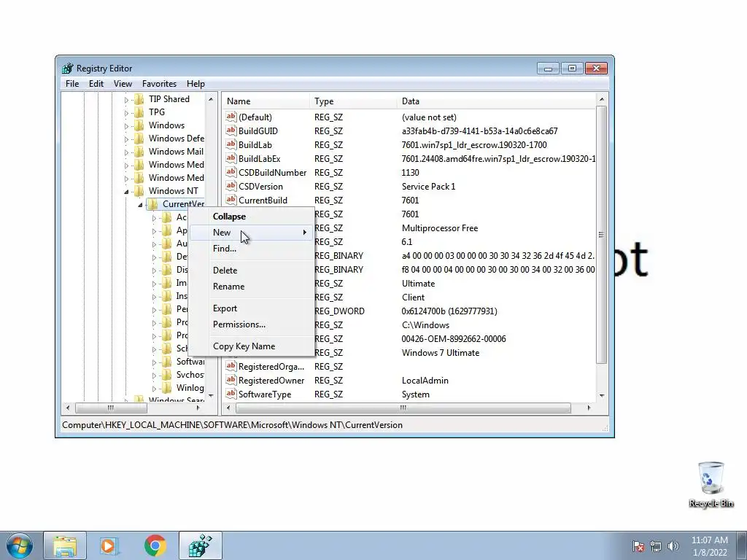
Task: Expand the Winlogon subkey node
Action: click(x=154, y=389)
